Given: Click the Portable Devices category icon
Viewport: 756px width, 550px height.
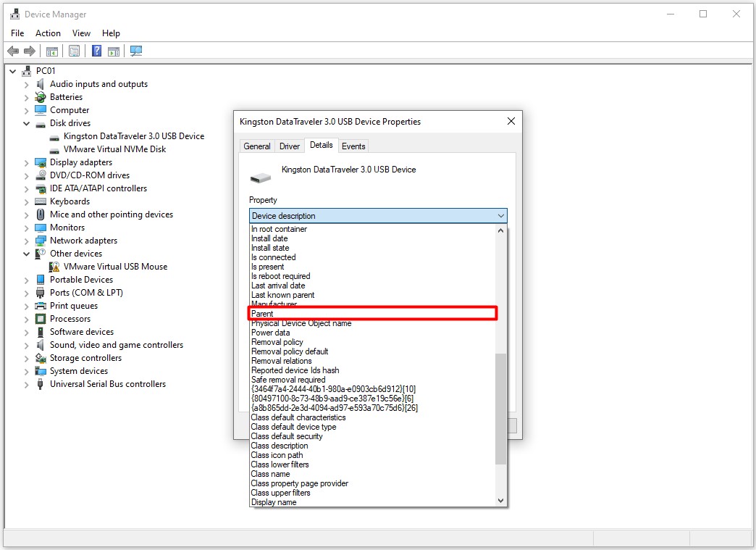Looking at the screenshot, I should click(41, 279).
